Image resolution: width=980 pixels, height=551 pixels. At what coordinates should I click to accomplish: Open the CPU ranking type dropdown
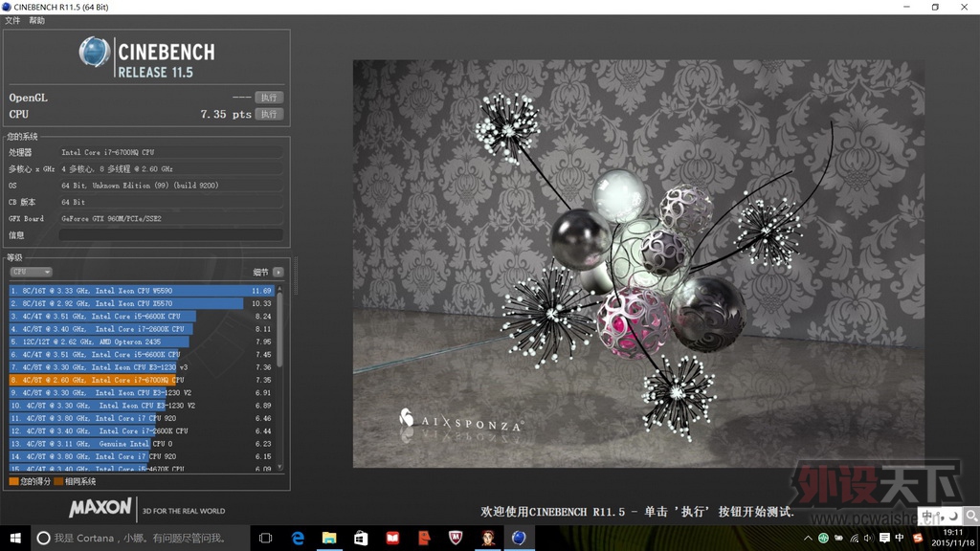(x=31, y=272)
